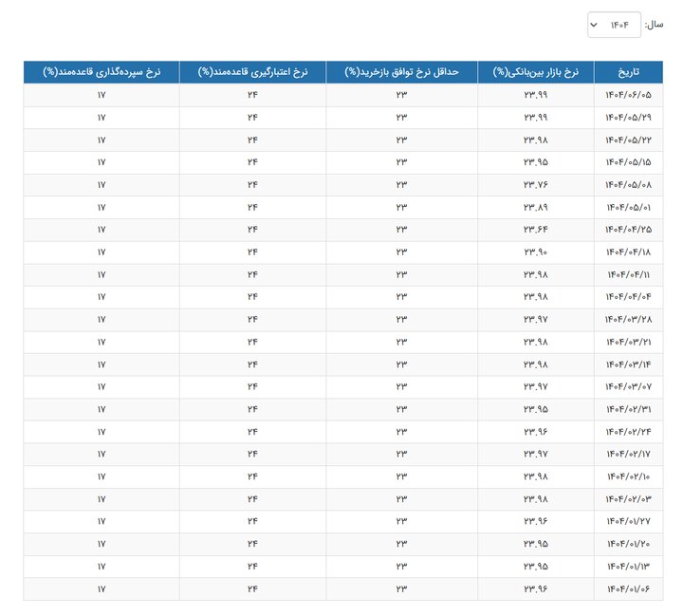
Task: Select the date cell 1404/03/28
Action: click(629, 320)
